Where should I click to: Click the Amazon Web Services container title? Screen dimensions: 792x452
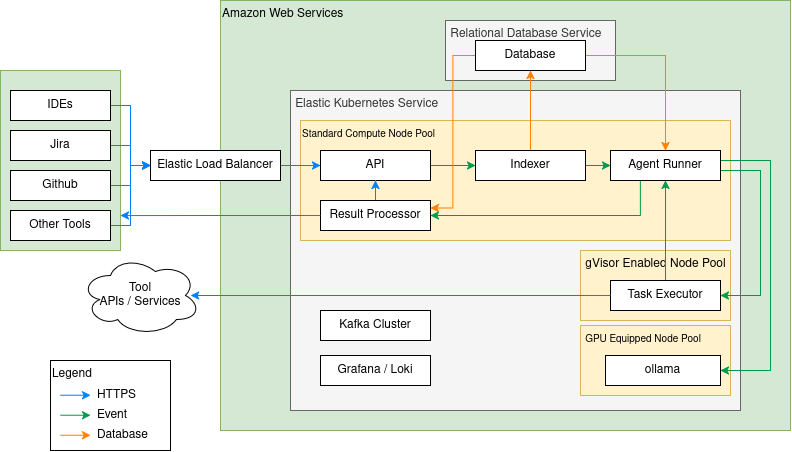pos(282,13)
